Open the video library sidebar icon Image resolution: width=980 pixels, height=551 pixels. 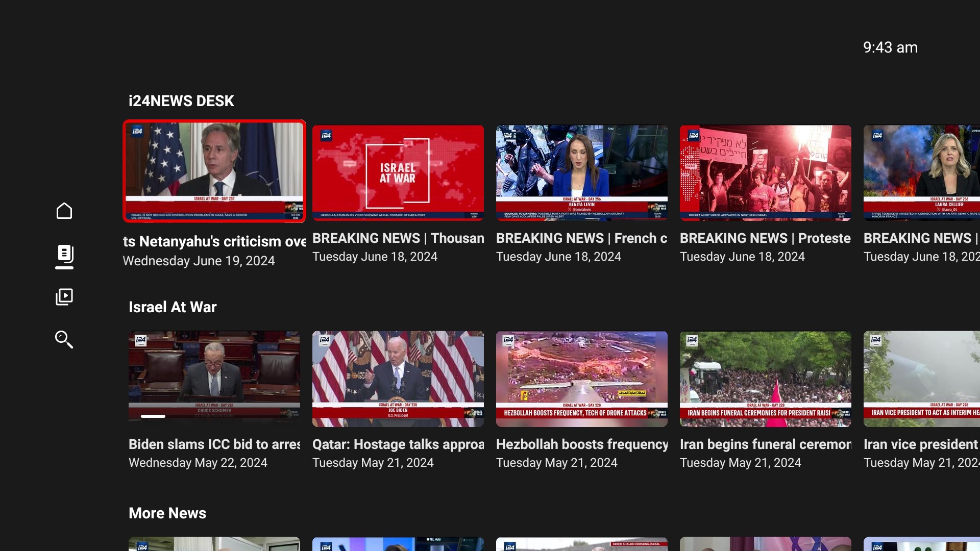pos(64,297)
